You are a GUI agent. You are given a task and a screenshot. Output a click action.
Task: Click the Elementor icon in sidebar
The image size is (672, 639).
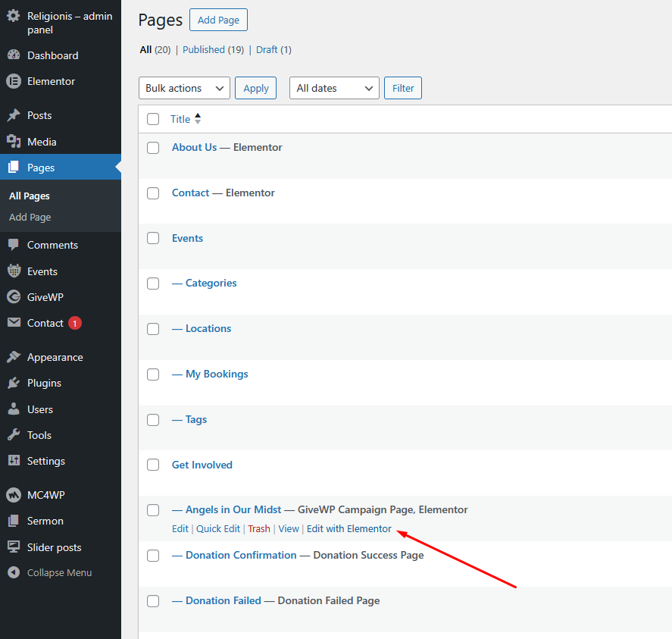click(14, 81)
